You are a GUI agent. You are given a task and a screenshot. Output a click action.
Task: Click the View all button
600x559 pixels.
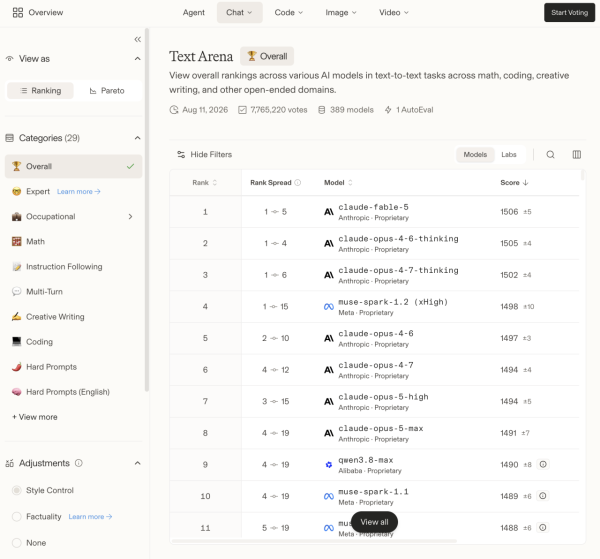(x=374, y=522)
